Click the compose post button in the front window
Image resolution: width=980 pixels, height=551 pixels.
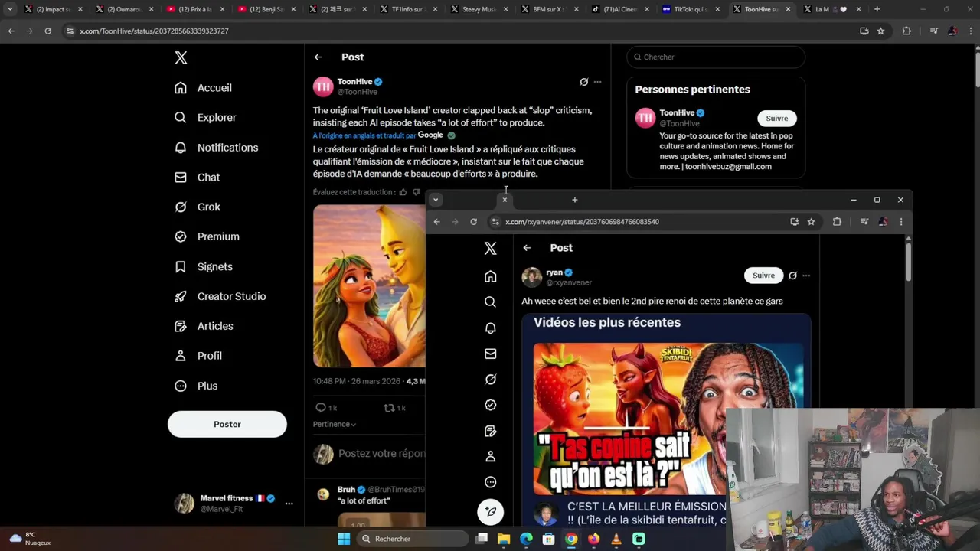pyautogui.click(x=491, y=512)
